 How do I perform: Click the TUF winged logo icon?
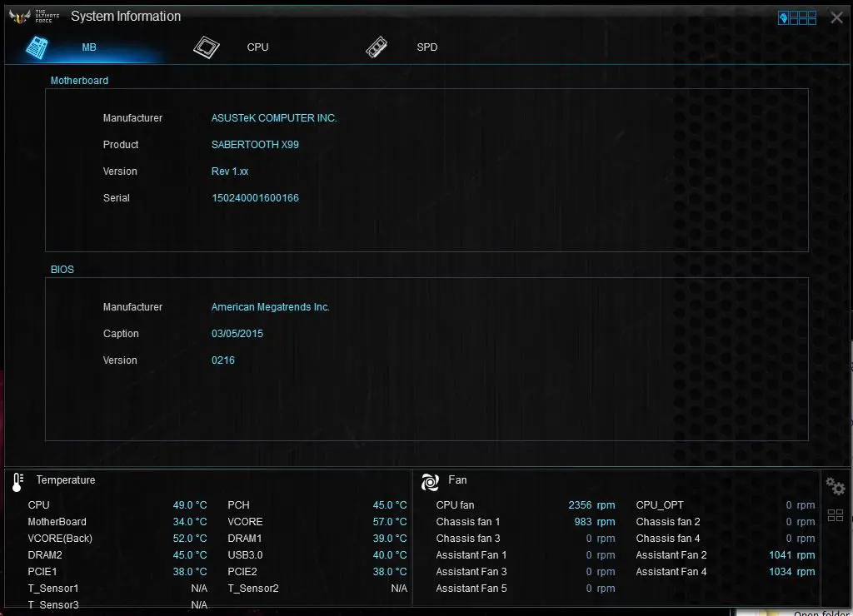(20, 17)
